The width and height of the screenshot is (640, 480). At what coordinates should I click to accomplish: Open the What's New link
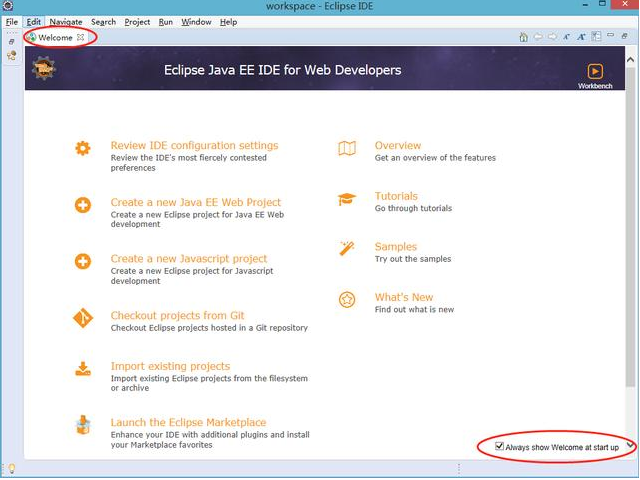click(404, 298)
